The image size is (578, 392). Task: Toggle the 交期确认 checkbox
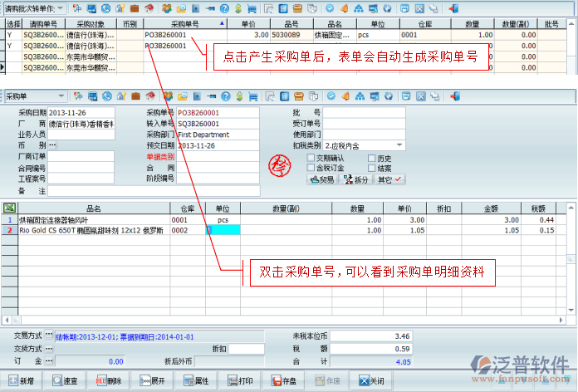tap(311, 158)
